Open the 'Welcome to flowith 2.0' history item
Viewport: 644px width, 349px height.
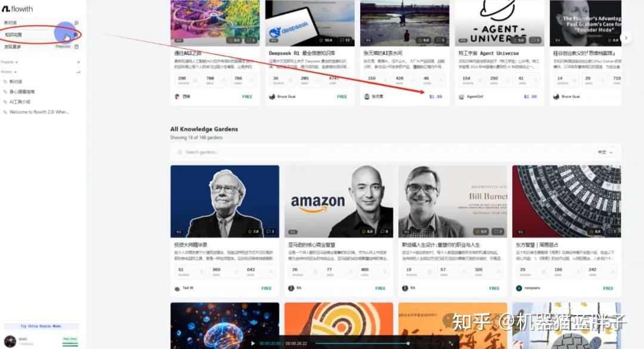39,112
